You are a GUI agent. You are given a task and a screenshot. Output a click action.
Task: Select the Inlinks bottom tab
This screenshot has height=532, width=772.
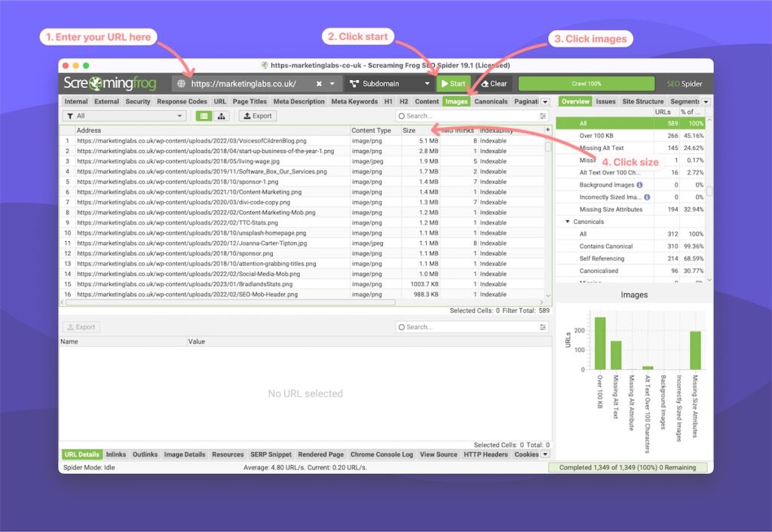[116, 454]
